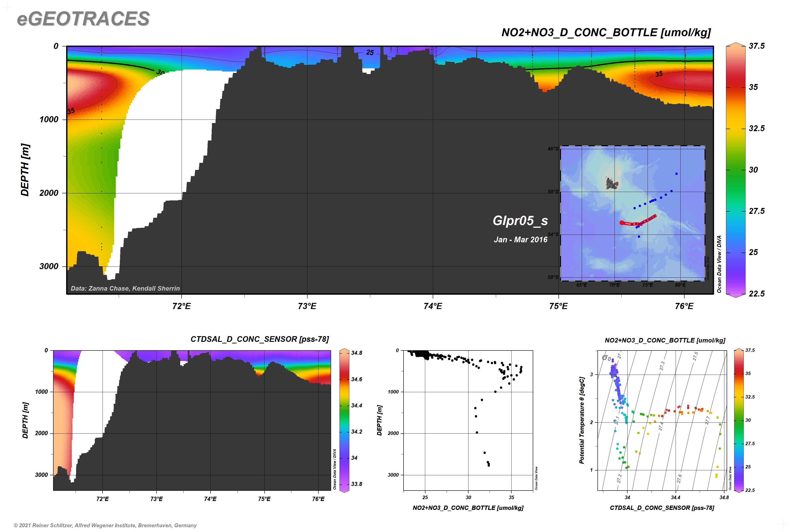Click the GIpr05_s section label
Image resolution: width=790 pixels, height=532 pixels.
tap(520, 221)
